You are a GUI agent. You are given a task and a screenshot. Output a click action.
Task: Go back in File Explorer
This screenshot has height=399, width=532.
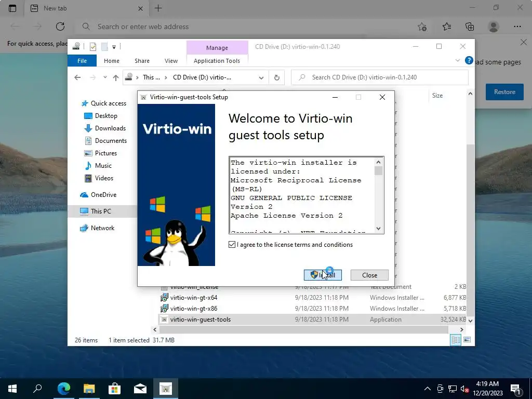point(77,77)
